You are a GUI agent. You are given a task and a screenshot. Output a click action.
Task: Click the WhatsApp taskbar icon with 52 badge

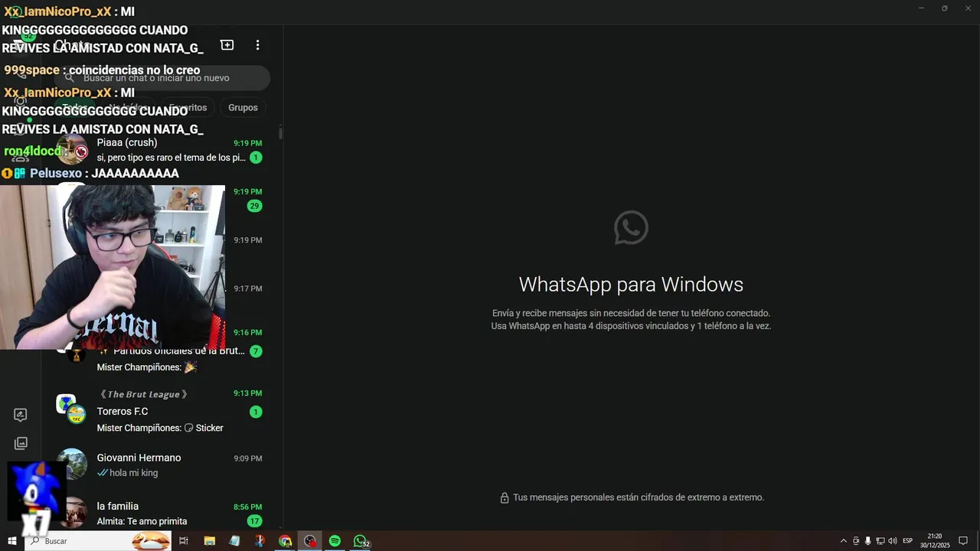[x=361, y=541]
